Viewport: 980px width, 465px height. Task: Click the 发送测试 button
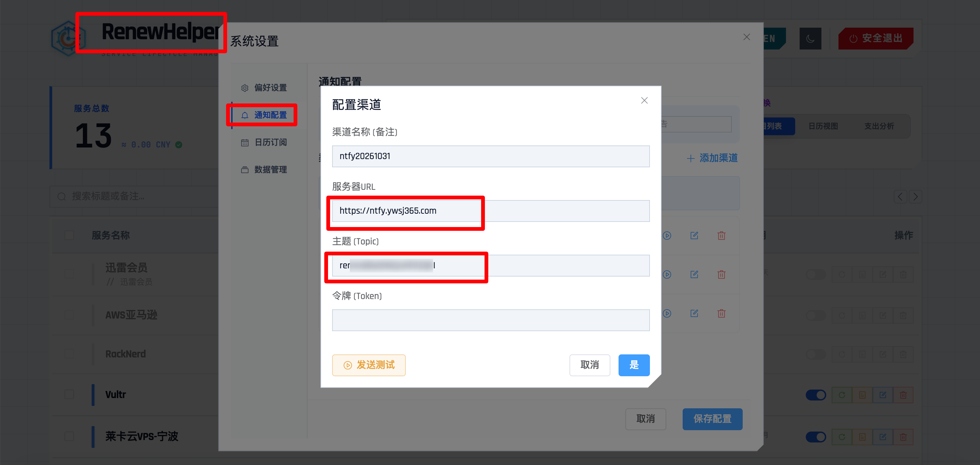point(369,365)
